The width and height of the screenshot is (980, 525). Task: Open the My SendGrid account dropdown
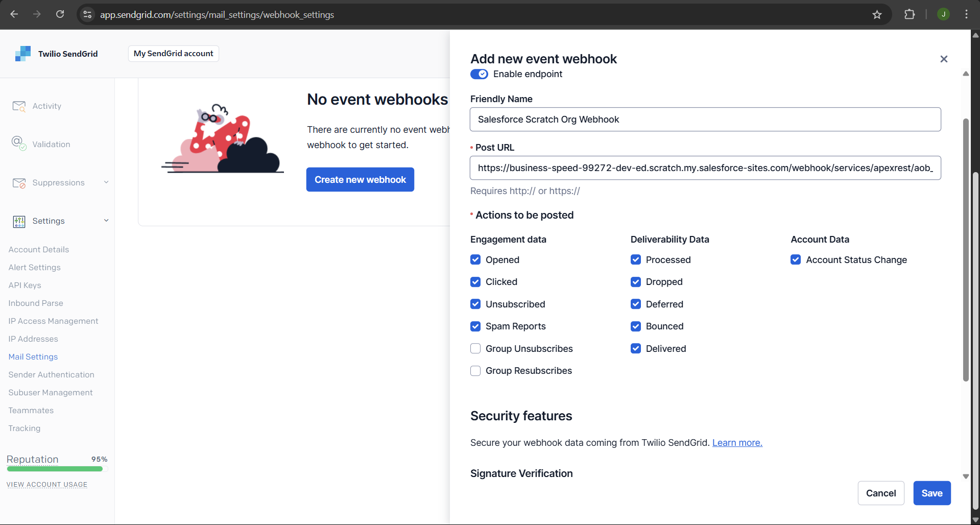click(x=174, y=54)
